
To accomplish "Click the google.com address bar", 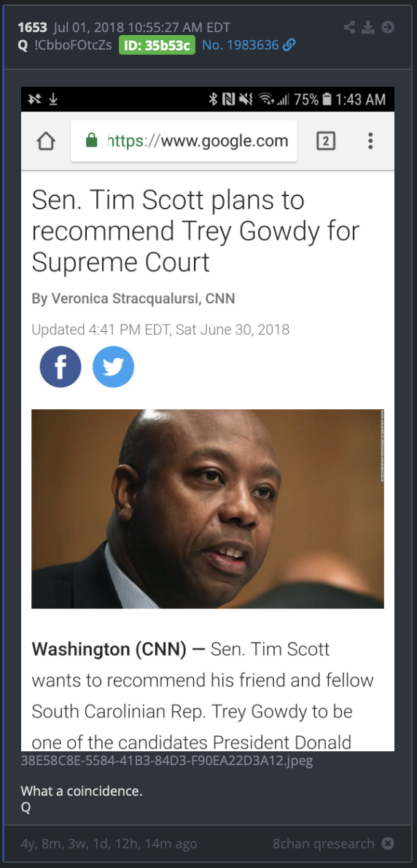I will (x=184, y=142).
